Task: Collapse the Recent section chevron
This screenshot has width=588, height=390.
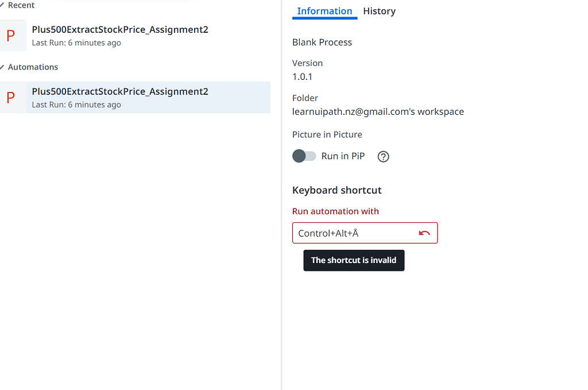Action: (2, 5)
